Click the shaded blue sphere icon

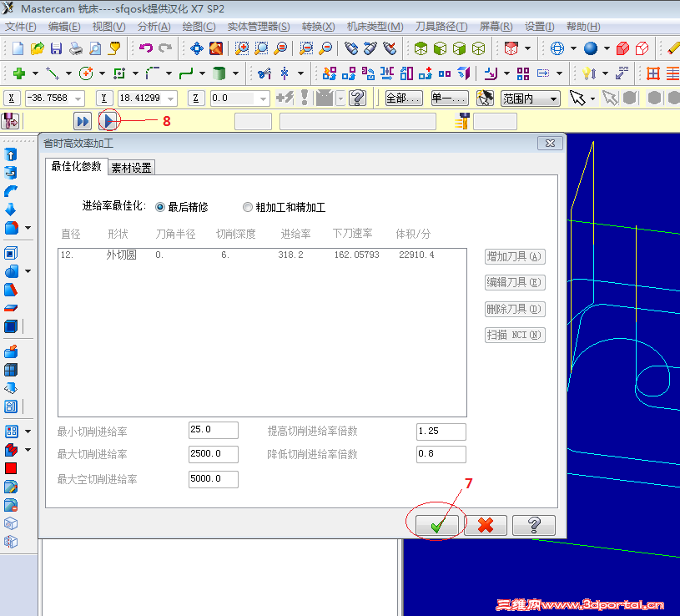pyautogui.click(x=591, y=48)
